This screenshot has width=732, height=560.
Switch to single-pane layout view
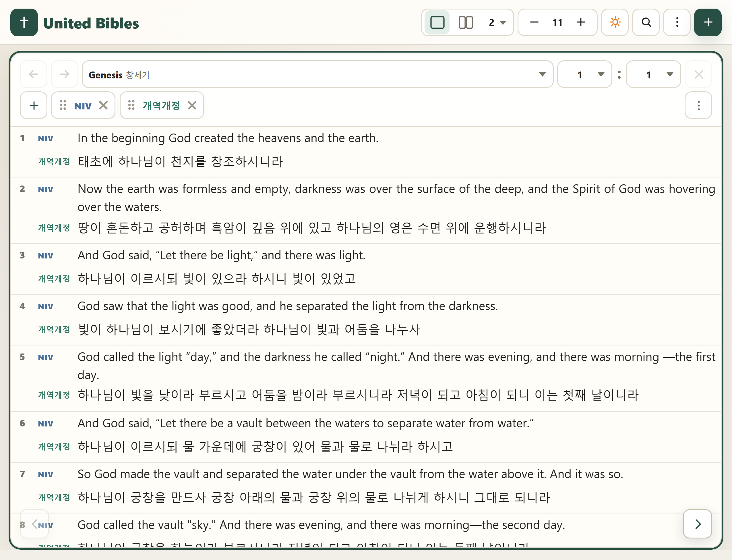(x=437, y=22)
